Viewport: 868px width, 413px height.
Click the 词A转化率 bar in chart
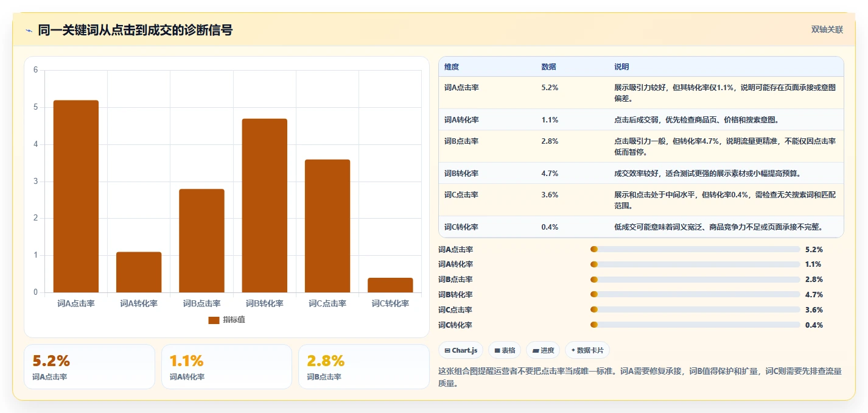(x=139, y=272)
